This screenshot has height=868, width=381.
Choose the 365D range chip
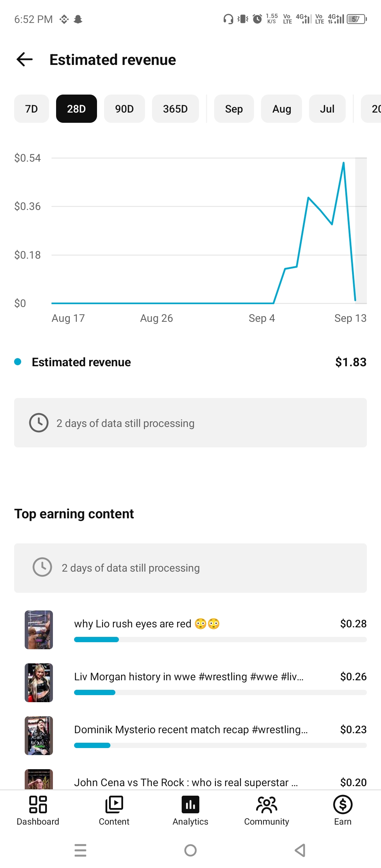click(175, 109)
